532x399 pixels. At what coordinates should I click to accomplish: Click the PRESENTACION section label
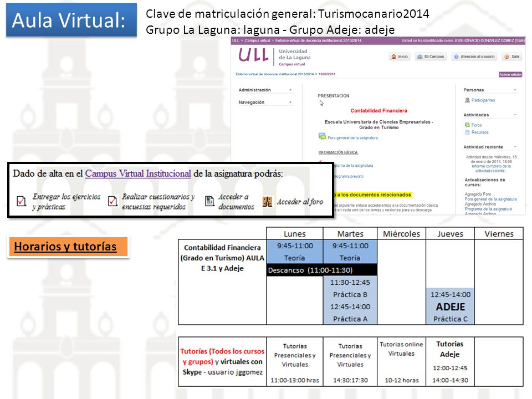[x=333, y=96]
